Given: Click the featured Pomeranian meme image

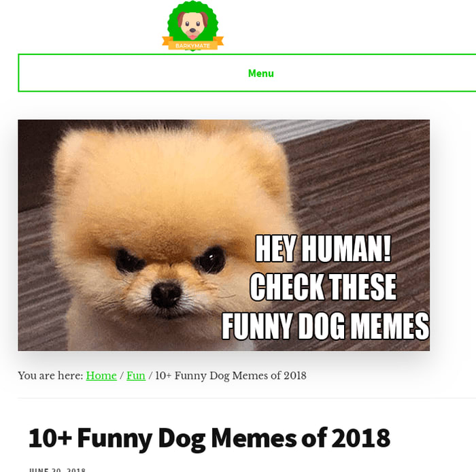Looking at the screenshot, I should [224, 235].
